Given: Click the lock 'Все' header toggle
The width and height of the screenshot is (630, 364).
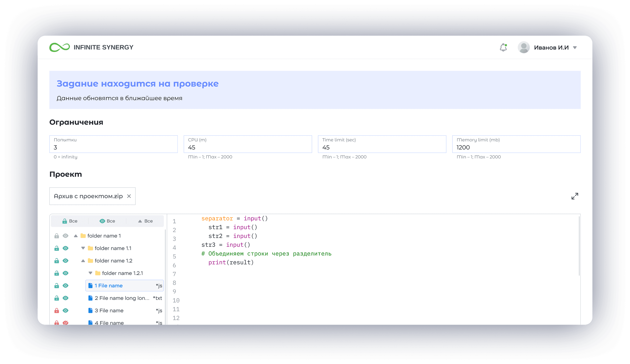Looking at the screenshot, I should pyautogui.click(x=70, y=221).
